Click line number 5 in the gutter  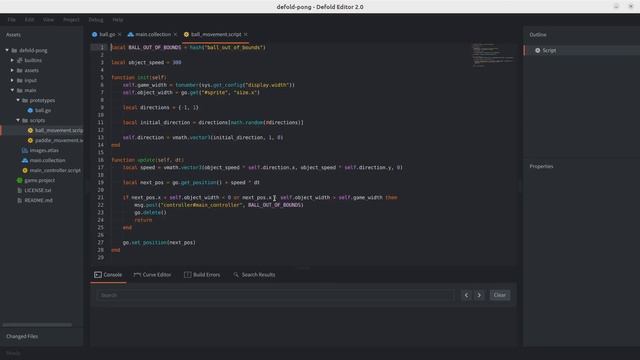point(102,78)
